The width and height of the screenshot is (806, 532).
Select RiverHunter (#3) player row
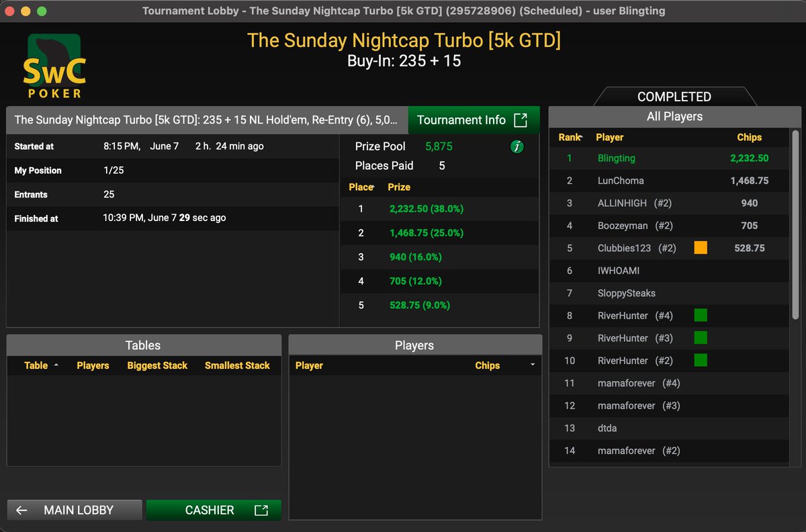tap(669, 338)
